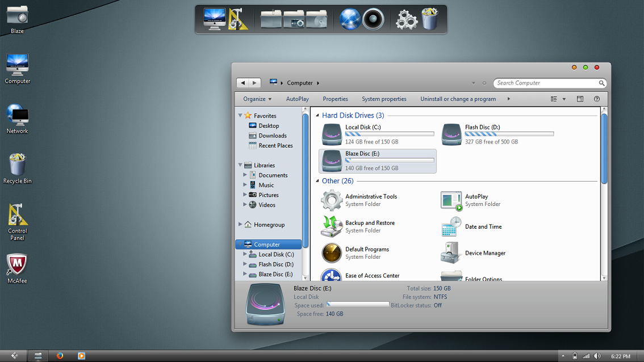The height and width of the screenshot is (362, 644).
Task: Open the change view dropdown arrow
Action: click(564, 99)
